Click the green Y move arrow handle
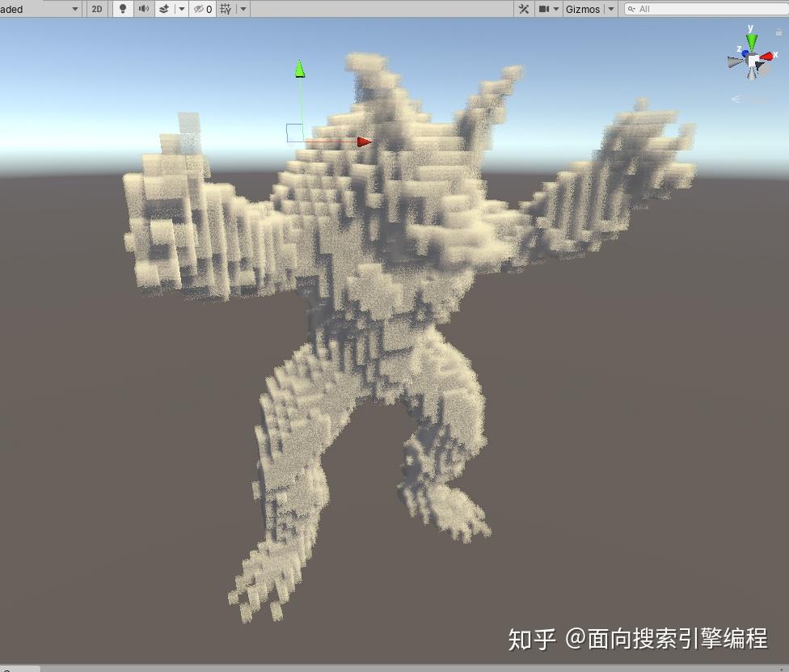This screenshot has height=672, width=789. pyautogui.click(x=300, y=69)
